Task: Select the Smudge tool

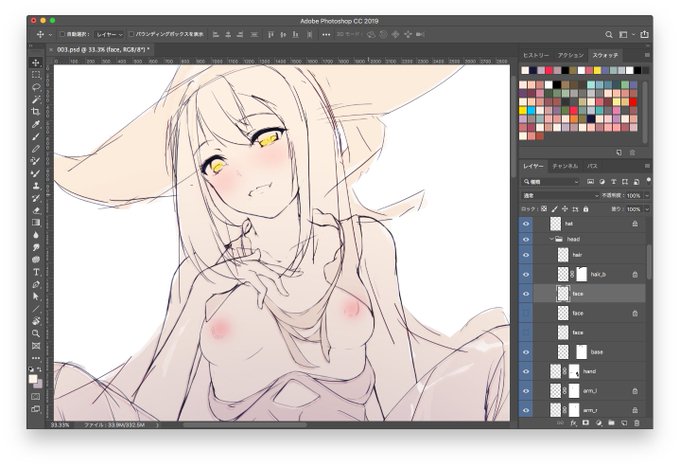Action: [x=36, y=247]
